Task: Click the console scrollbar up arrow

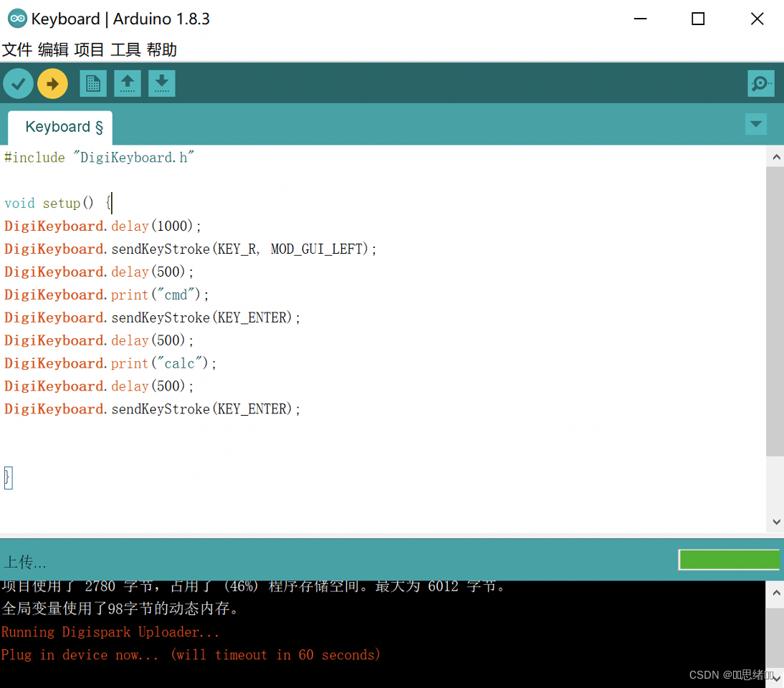Action: click(x=776, y=593)
